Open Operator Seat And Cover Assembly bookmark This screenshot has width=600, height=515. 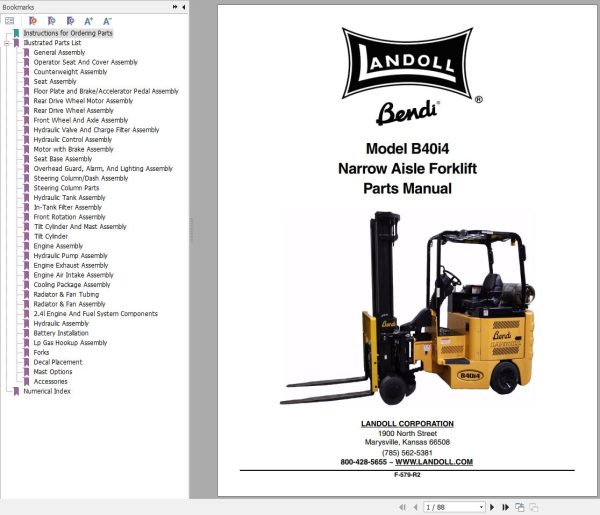click(85, 62)
